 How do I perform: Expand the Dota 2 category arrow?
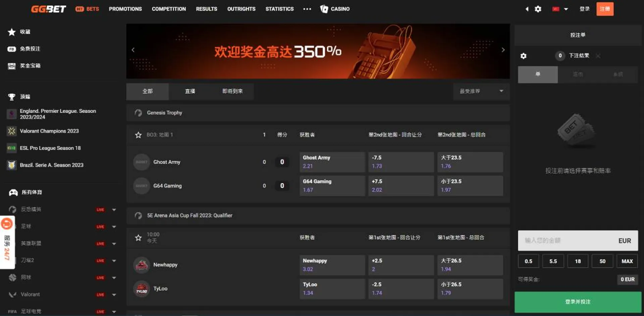(x=114, y=261)
